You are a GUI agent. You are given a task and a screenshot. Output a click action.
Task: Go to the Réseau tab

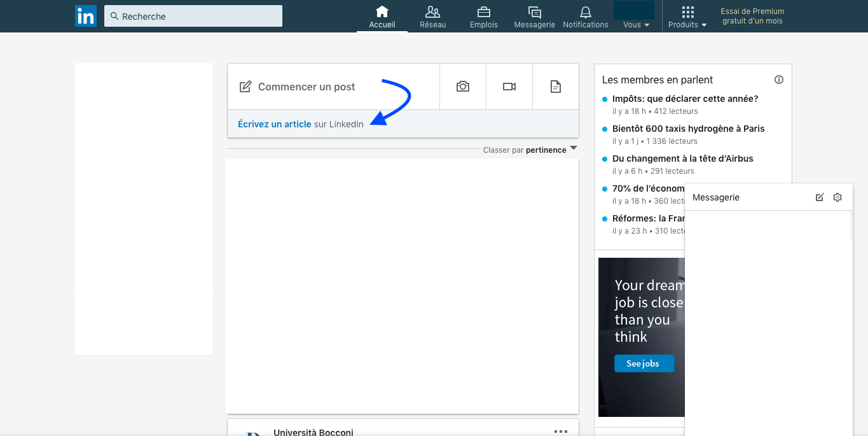click(432, 17)
